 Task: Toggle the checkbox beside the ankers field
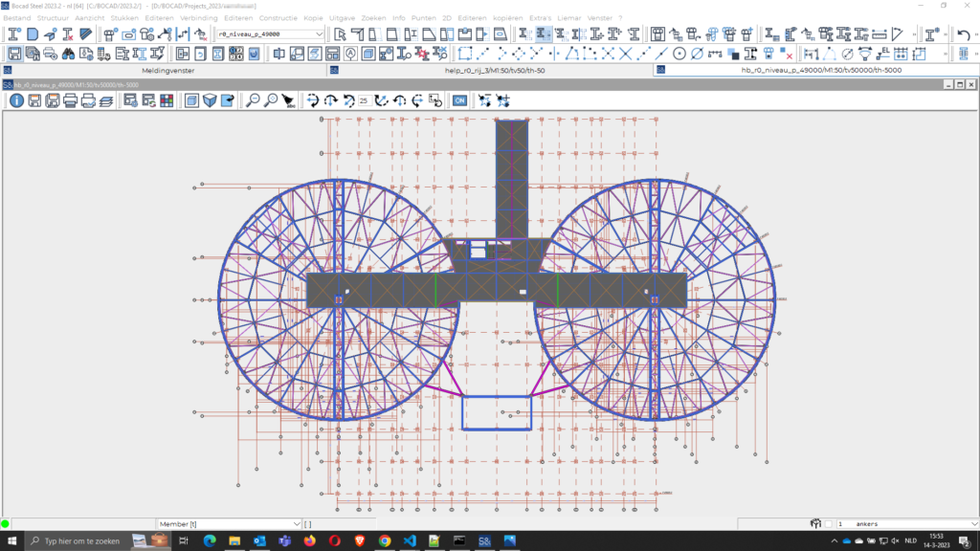829,524
